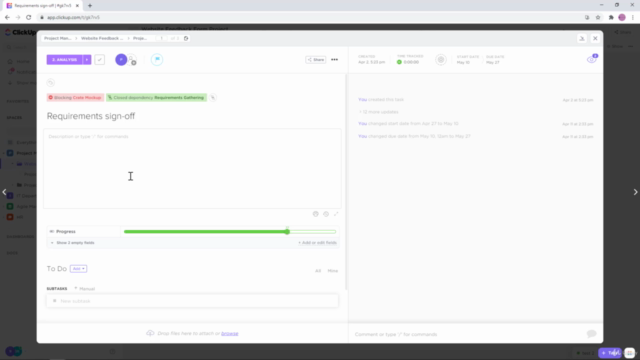The height and width of the screenshot is (360, 640).
Task: Edit the May 10 start date
Action: 463,62
